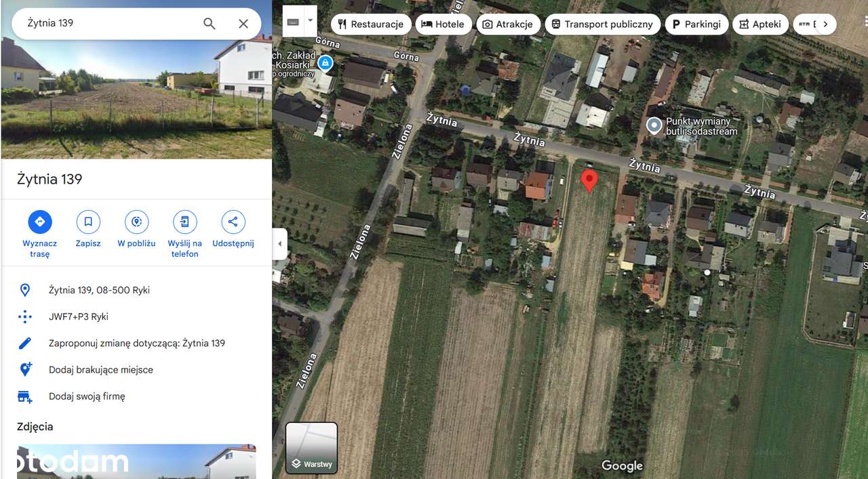Select the Restauracje category chip

coord(371,24)
